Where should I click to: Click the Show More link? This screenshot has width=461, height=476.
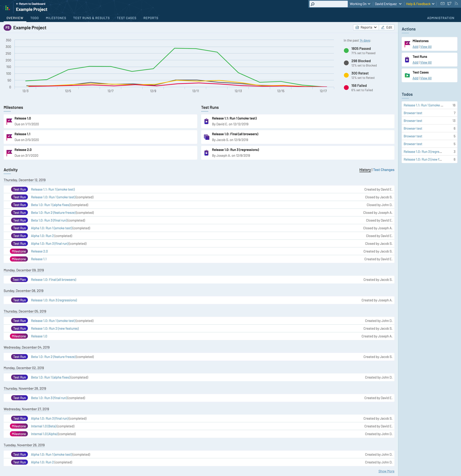tap(386, 471)
